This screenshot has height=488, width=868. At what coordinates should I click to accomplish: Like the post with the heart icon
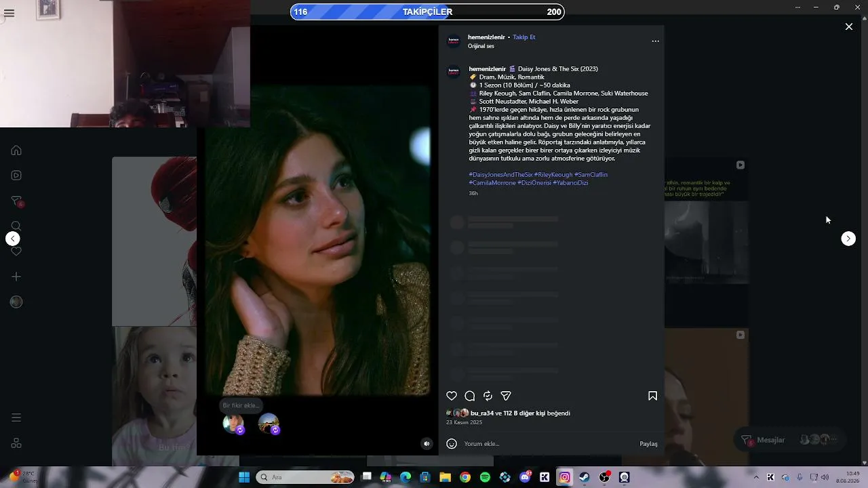click(452, 396)
